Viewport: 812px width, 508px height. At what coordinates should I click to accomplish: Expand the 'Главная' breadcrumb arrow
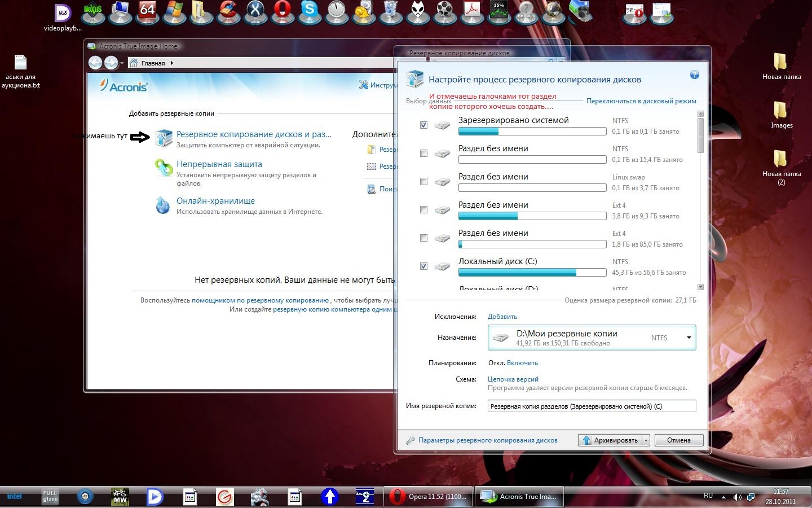[x=171, y=63]
